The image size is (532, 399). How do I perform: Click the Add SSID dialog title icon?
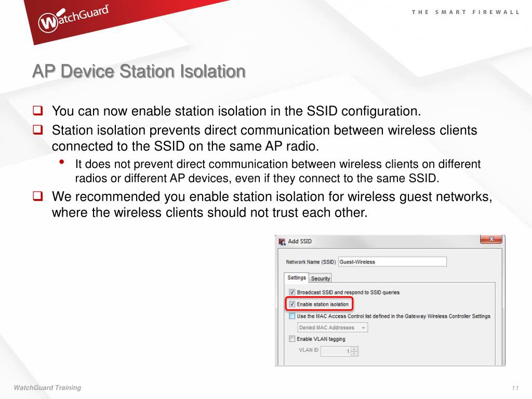[x=282, y=242]
